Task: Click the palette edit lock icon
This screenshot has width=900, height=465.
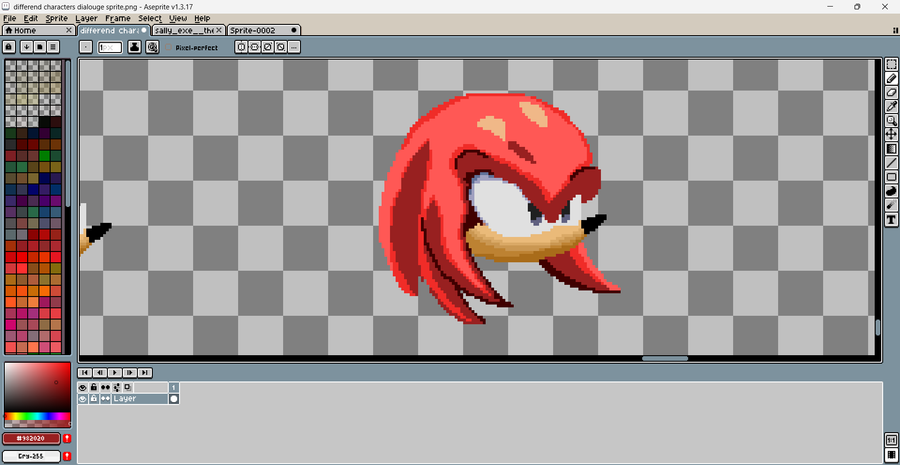Action: [9, 47]
